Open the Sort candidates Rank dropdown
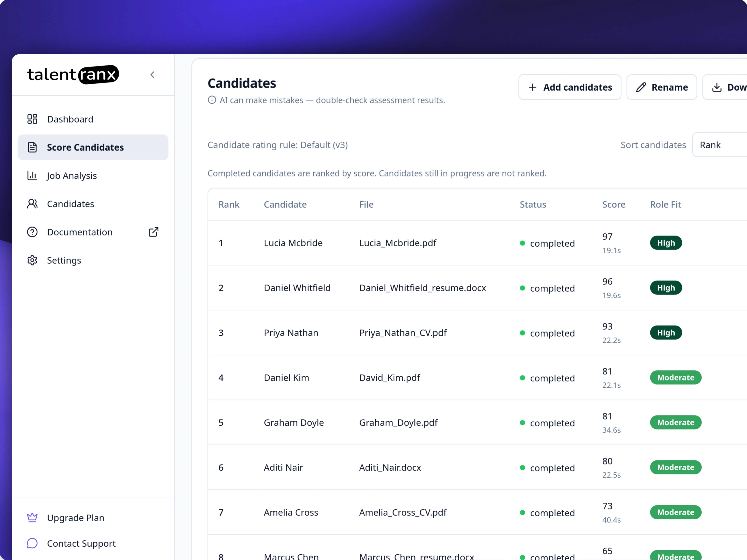 720,145
